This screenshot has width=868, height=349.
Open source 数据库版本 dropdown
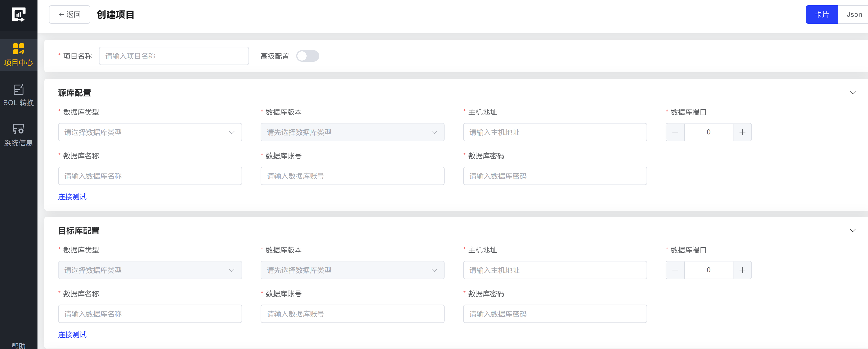click(352, 132)
